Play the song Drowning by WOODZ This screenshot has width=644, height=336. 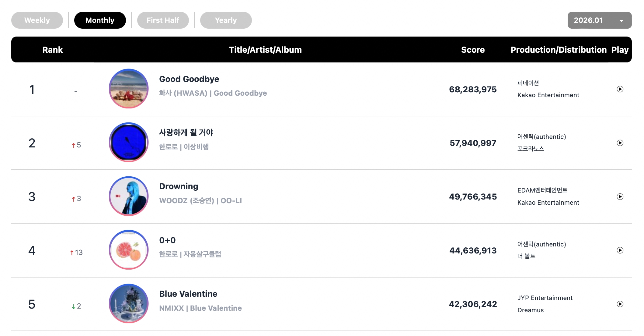620,197
